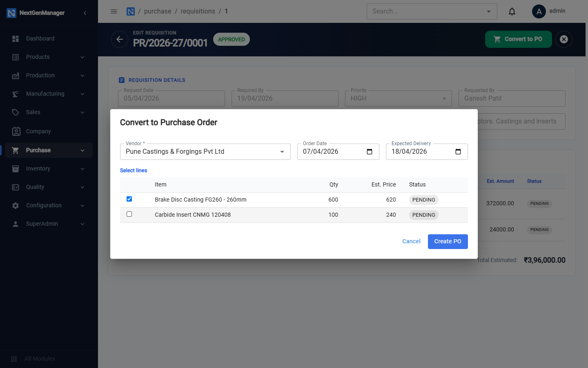
Task: Expand the SuperAdmin menu chevron
Action: pos(82,224)
